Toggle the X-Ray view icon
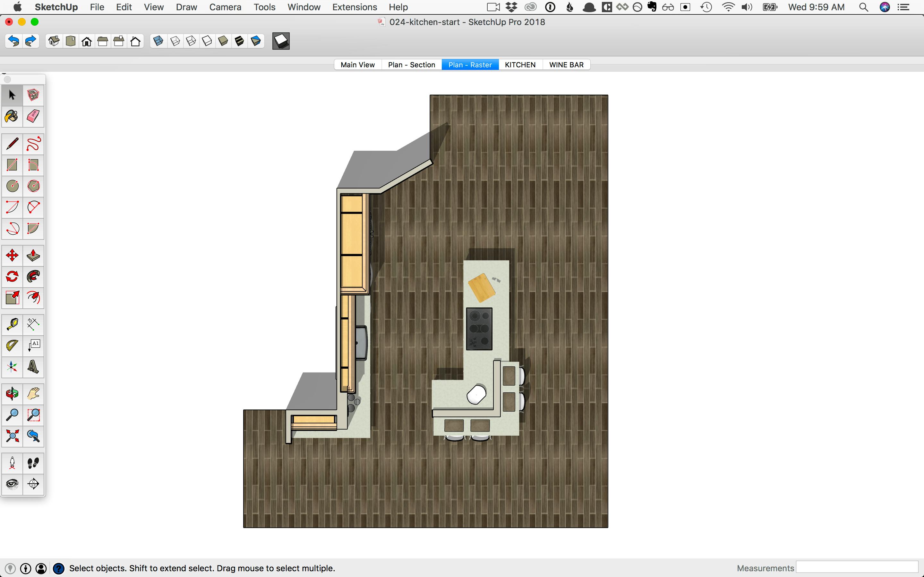Image resolution: width=924 pixels, height=577 pixels. pyautogui.click(x=158, y=41)
